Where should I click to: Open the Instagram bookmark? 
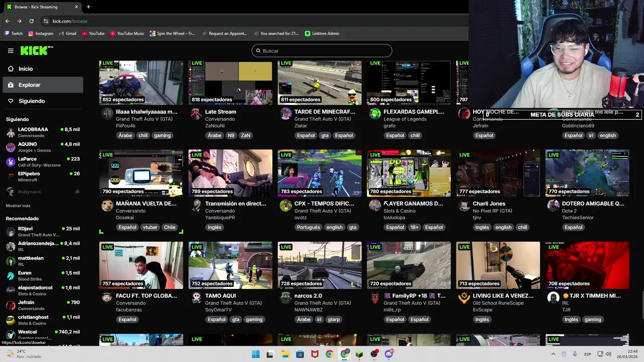coord(41,33)
